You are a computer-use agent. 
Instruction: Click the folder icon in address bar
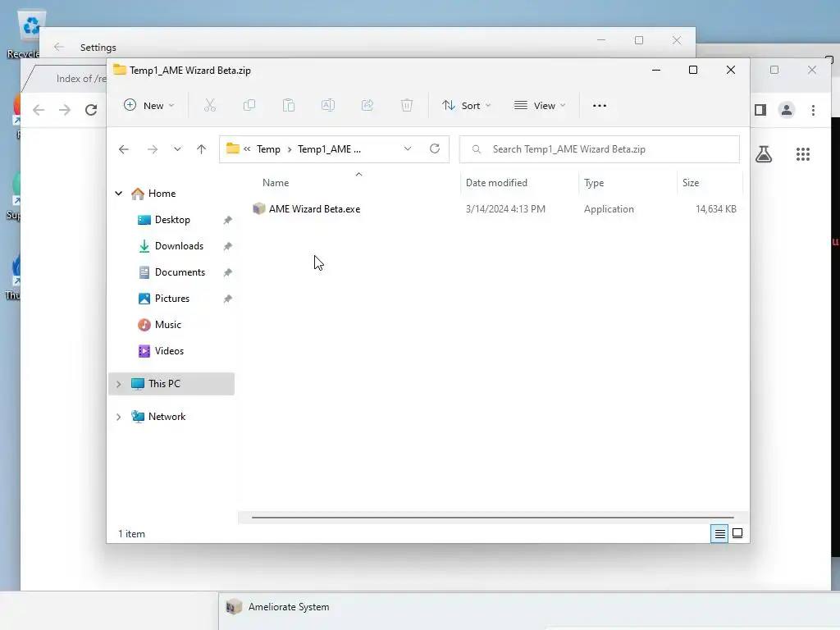pos(232,148)
